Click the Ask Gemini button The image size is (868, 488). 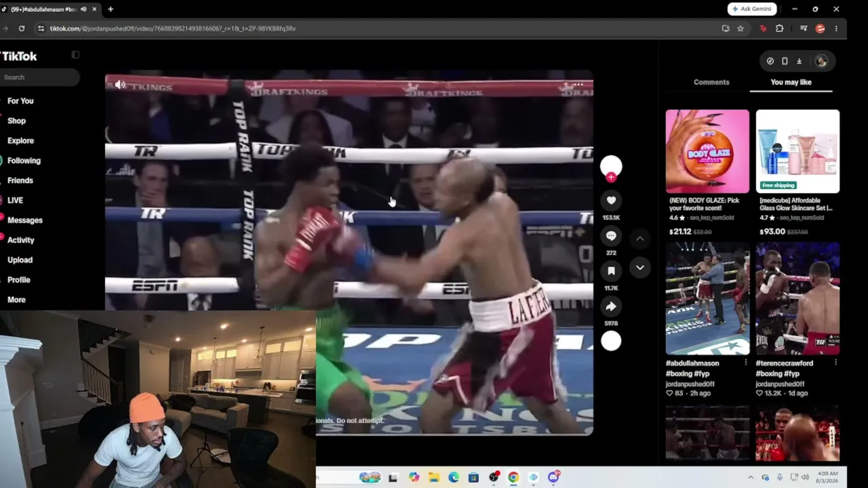click(x=752, y=9)
